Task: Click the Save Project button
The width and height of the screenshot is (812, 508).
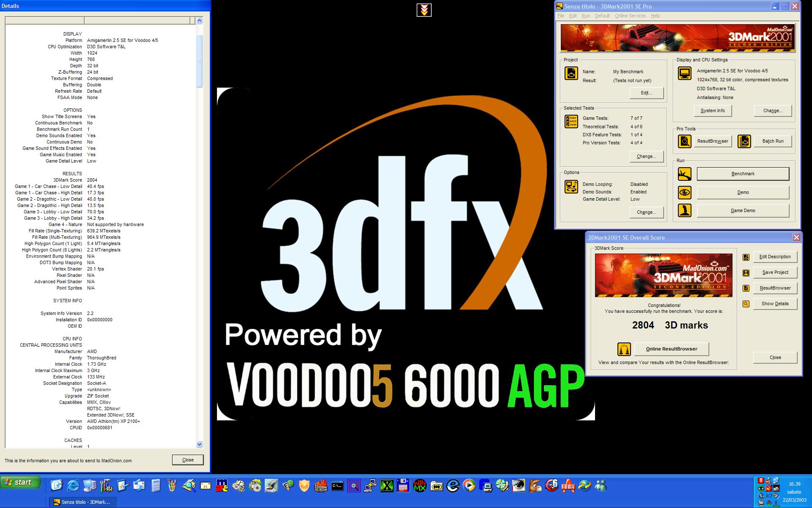Action: coord(775,273)
